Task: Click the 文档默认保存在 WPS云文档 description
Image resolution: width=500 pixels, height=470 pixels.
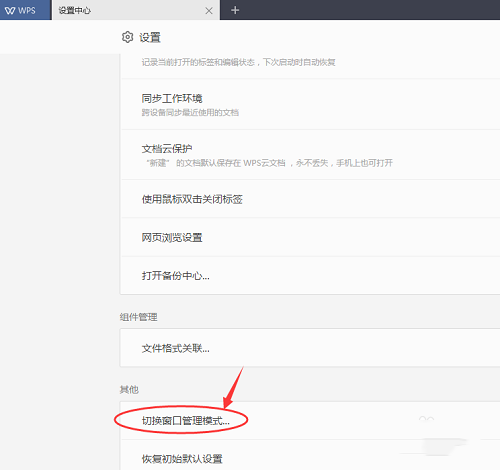Action: pos(270,163)
